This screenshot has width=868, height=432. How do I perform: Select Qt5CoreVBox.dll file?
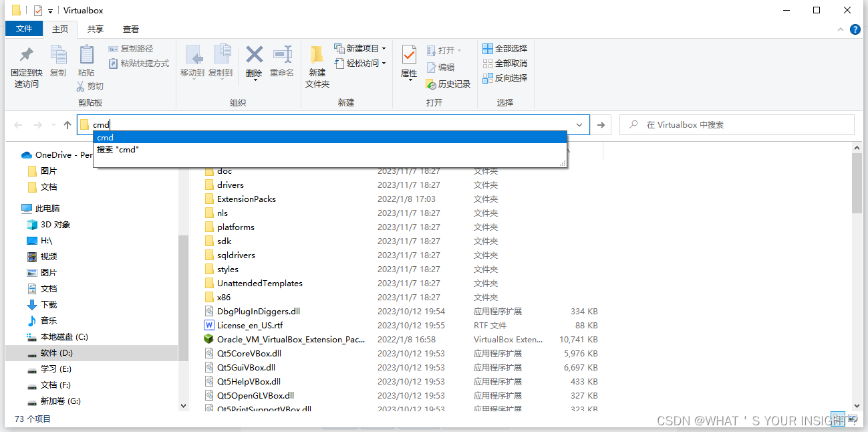coord(249,354)
